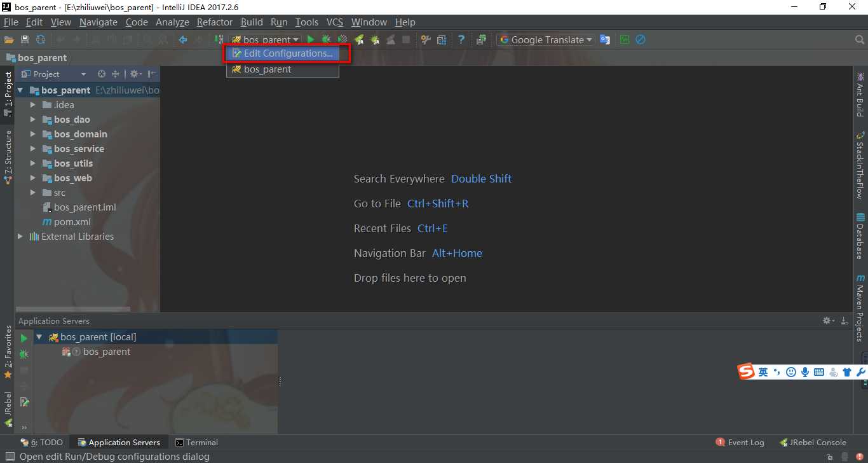Select Edit Configurations... menu entry
This screenshot has width=868, height=463.
(282, 53)
